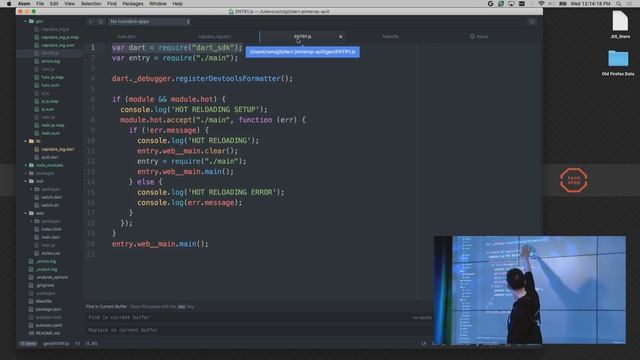
Task: Select ENTRY.js in the tree view
Action: 49,53
